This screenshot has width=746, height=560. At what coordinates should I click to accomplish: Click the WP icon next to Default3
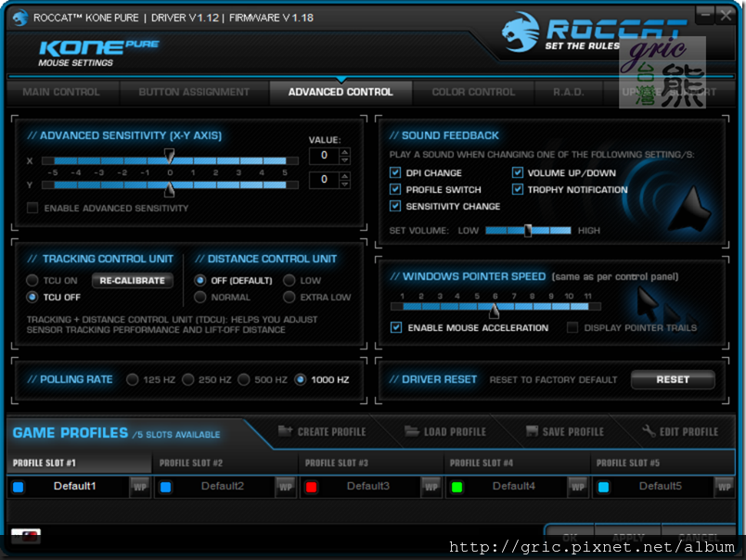431,487
